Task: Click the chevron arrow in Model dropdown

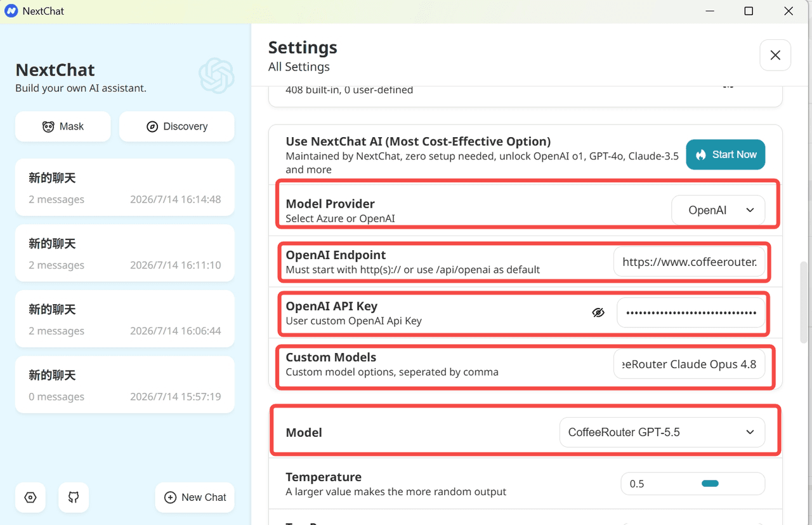Action: pos(750,432)
